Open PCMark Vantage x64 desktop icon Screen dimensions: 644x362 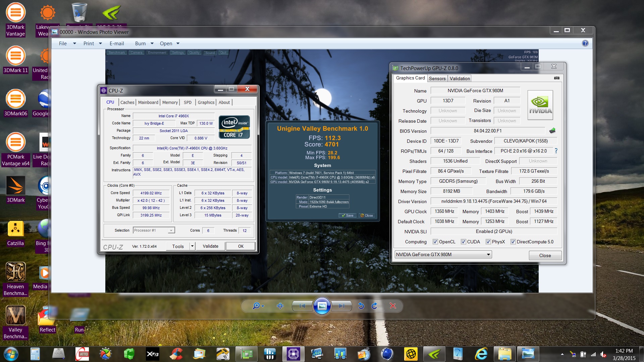[x=15, y=149]
